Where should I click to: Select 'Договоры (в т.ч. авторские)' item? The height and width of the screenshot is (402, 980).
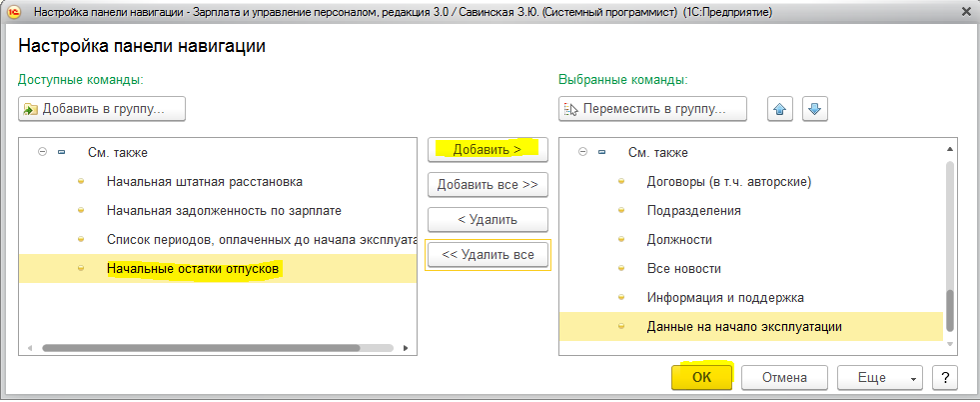click(728, 182)
